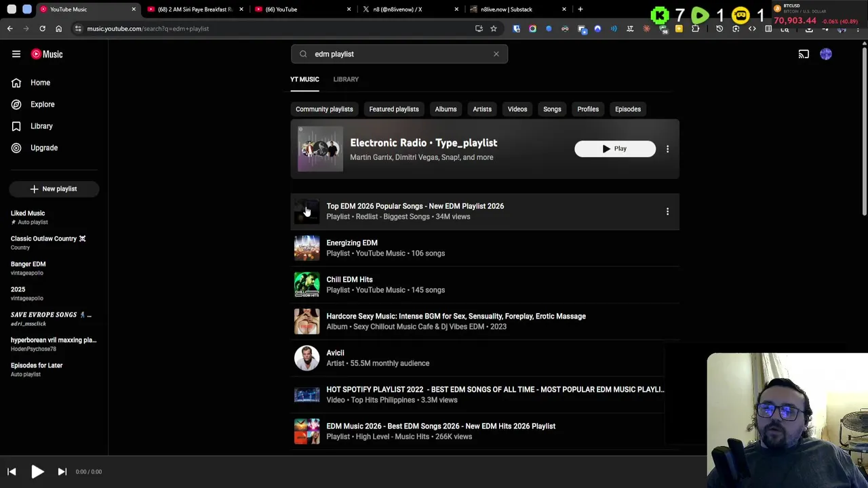Click Energizing EDM thumbnail
The width and height of the screenshot is (868, 488).
307,248
